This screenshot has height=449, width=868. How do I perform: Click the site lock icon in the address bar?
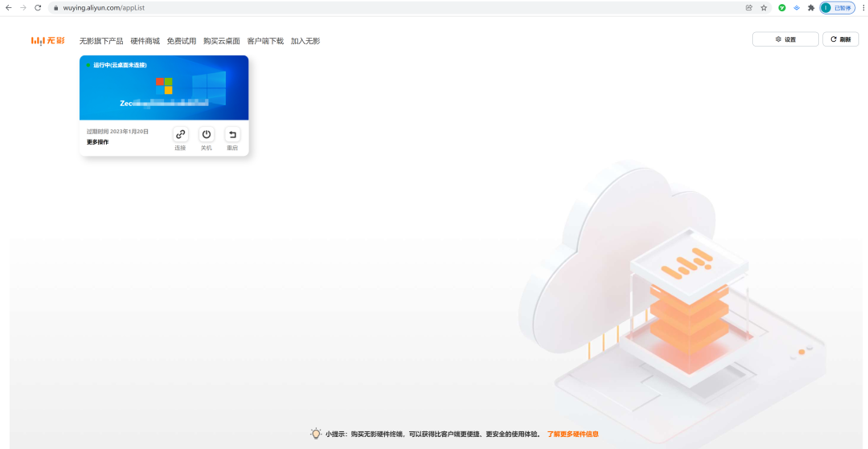coord(56,8)
